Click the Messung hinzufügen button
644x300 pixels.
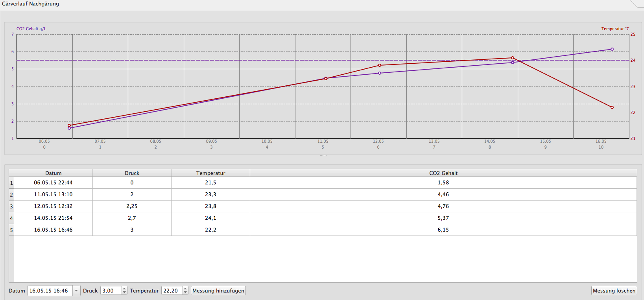click(x=218, y=291)
